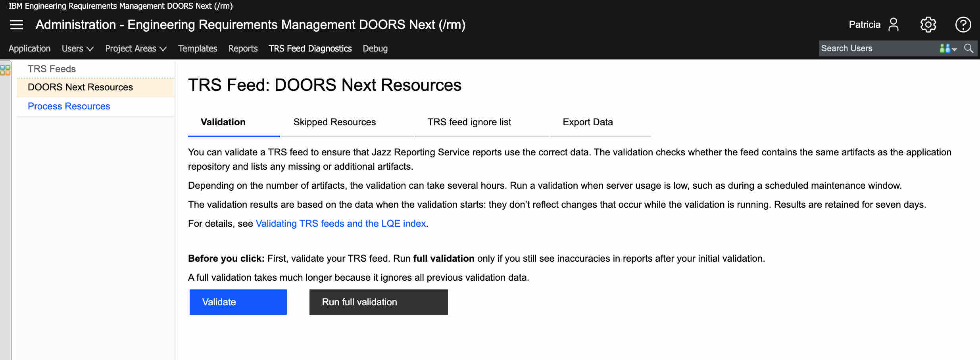Expand the Users dropdown menu
The image size is (980, 360).
coord(78,48)
